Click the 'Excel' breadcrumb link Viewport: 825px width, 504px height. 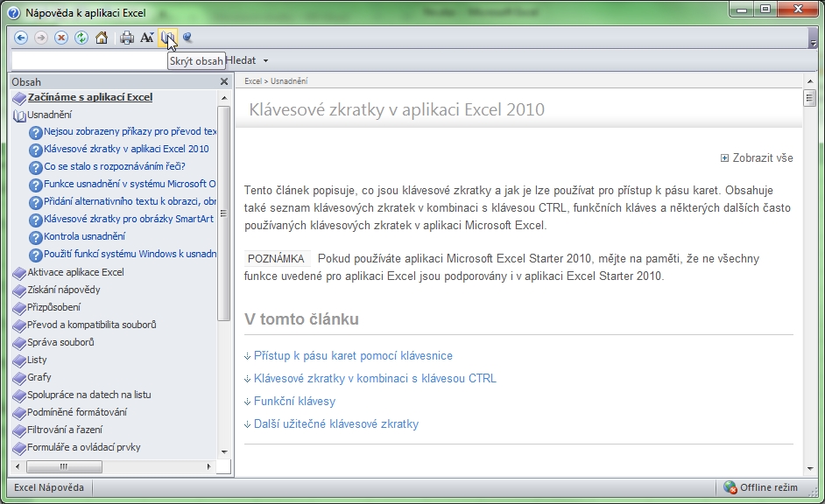[252, 80]
